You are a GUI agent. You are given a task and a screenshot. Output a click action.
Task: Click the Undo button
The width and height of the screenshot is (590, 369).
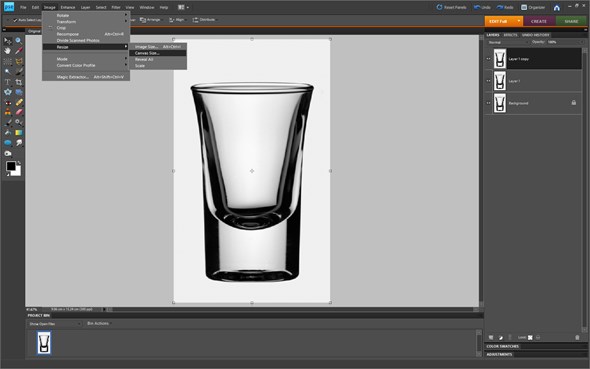coord(482,7)
